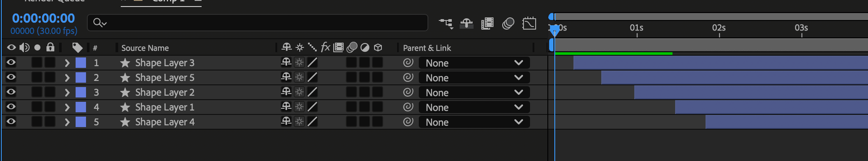Switch to the Comp 1 timeline tab
The width and height of the screenshot is (868, 161).
[168, 1]
